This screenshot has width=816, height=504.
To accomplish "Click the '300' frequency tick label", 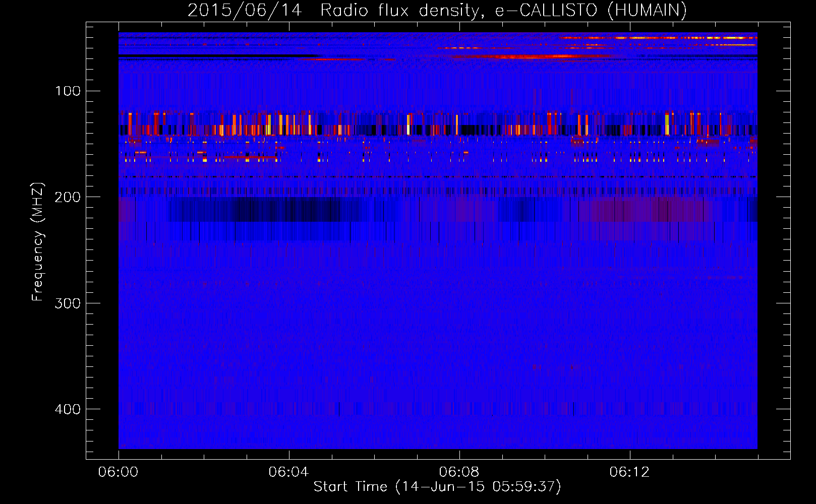I will click(68, 303).
